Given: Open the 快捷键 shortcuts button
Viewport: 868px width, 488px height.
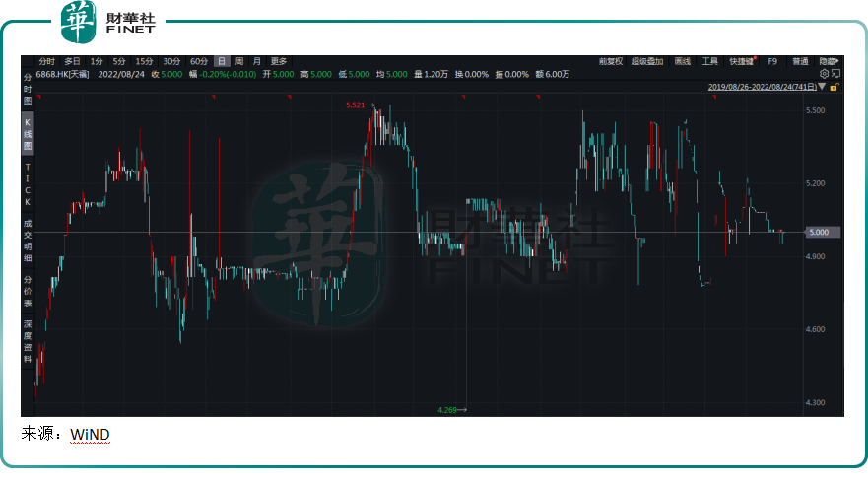Looking at the screenshot, I should pyautogui.click(x=742, y=61).
